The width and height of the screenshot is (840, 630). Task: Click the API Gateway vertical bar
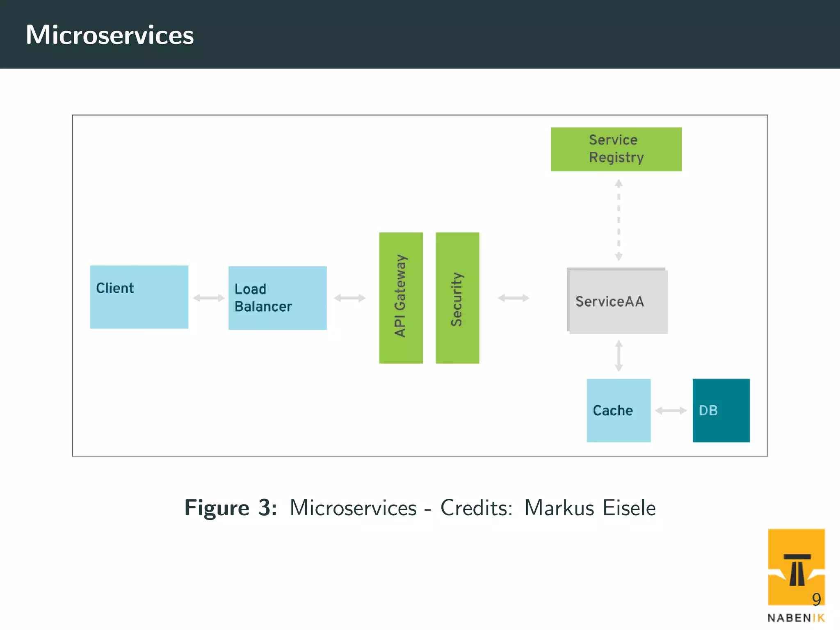point(401,298)
